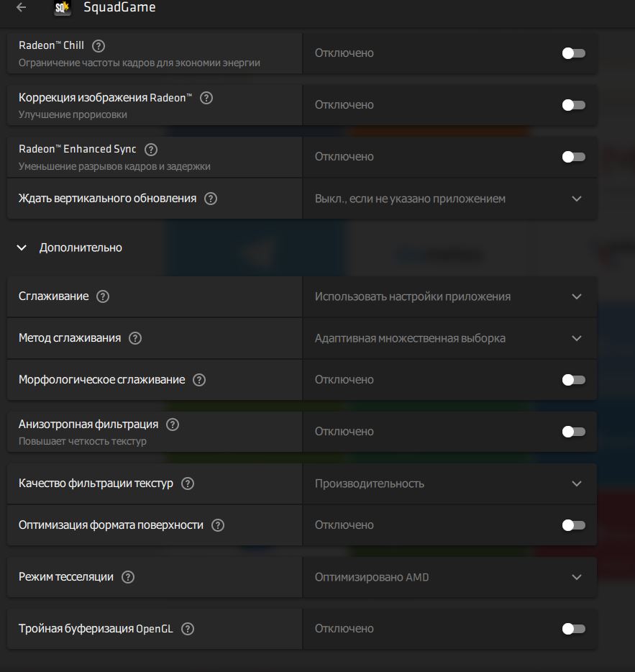Click 'Улучшение прорисовки' description
The height and width of the screenshot is (672, 635).
coord(73,114)
